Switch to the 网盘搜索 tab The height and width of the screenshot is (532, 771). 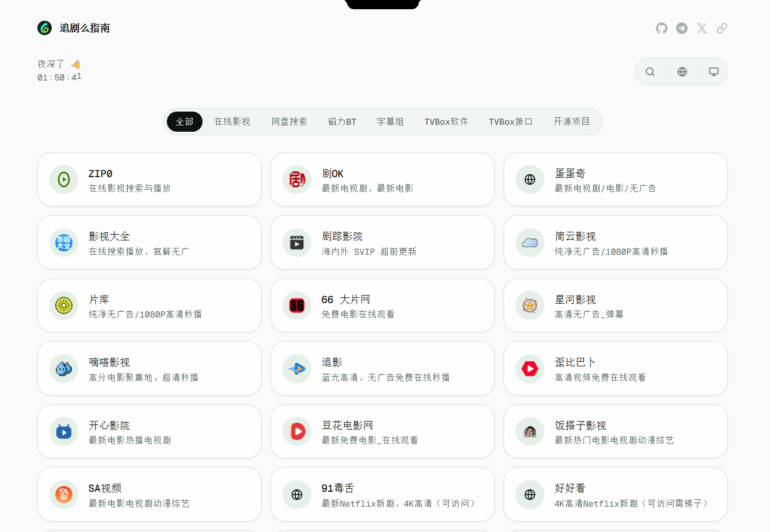pyautogui.click(x=289, y=122)
